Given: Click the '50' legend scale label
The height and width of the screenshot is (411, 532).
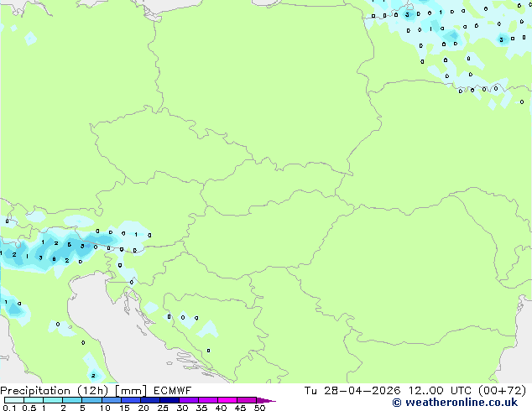Looking at the screenshot, I should click(259, 408).
